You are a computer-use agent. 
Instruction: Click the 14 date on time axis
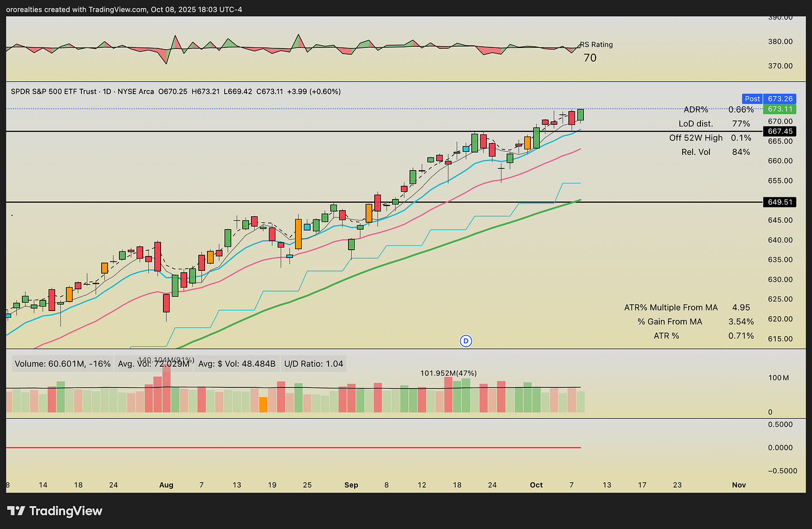43,485
